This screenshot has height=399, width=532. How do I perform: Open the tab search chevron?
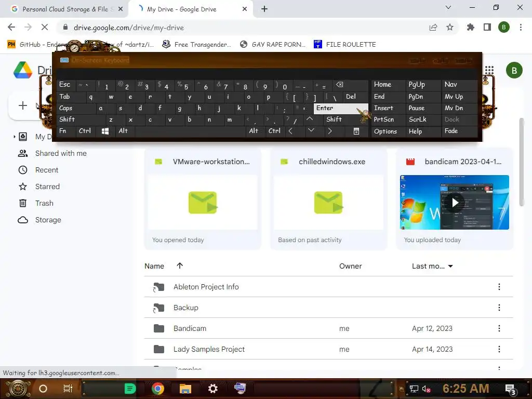(x=448, y=7)
